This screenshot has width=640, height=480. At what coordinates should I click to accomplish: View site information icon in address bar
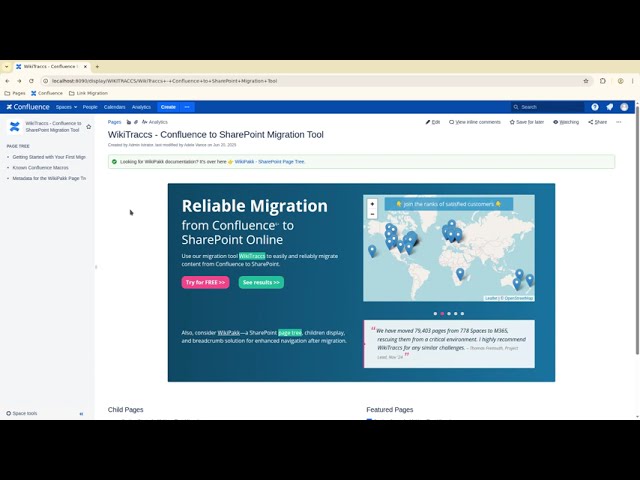45,81
